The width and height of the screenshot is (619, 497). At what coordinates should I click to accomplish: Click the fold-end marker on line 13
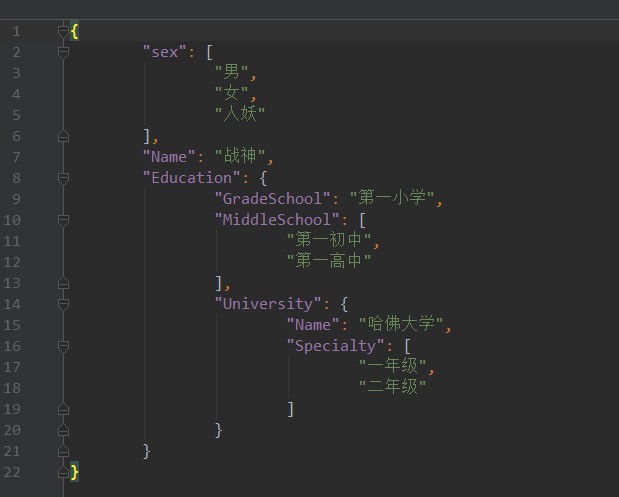pos(64,283)
